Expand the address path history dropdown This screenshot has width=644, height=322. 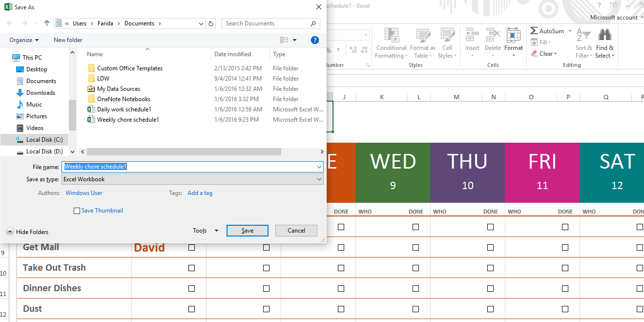point(201,23)
